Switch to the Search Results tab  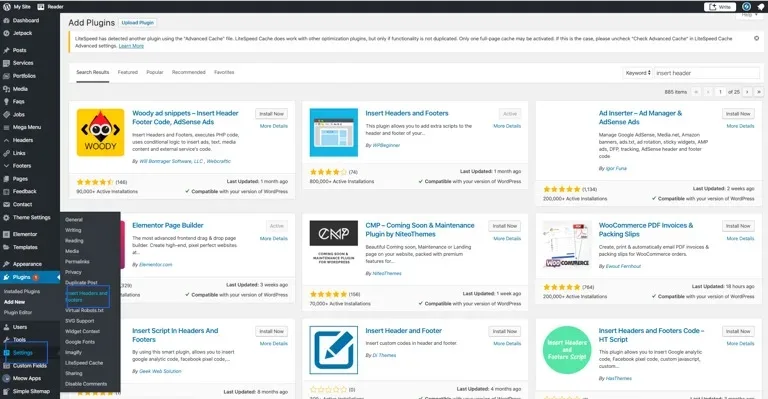click(x=93, y=72)
